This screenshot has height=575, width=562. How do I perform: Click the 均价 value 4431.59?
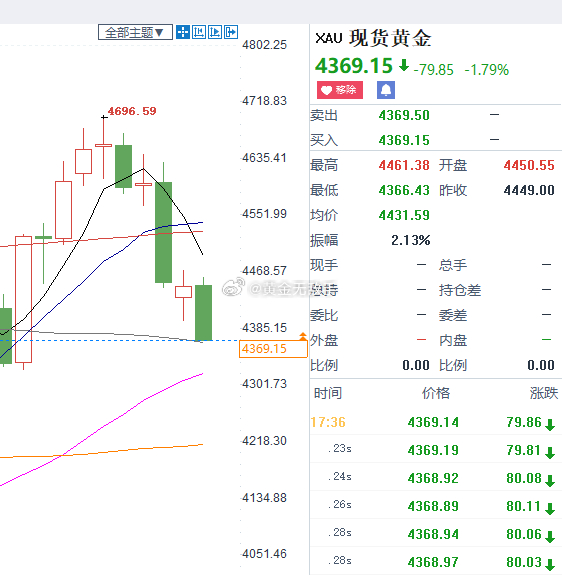[x=404, y=215]
